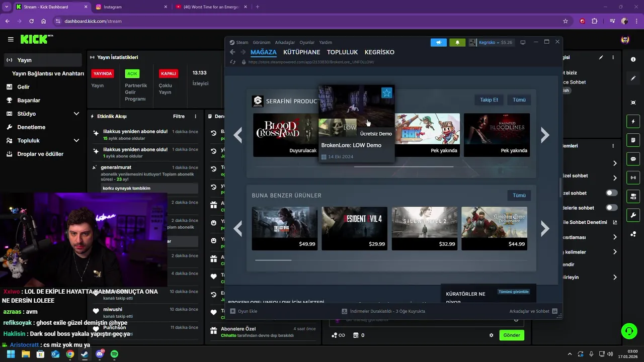Open Kick profile avatar
Viewport: 644px width, 362px height.
click(x=625, y=39)
